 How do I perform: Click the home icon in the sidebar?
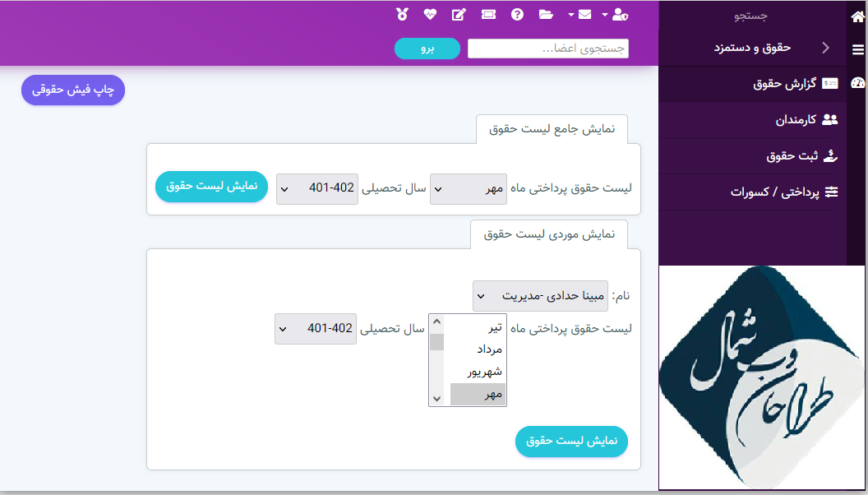pyautogui.click(x=857, y=16)
